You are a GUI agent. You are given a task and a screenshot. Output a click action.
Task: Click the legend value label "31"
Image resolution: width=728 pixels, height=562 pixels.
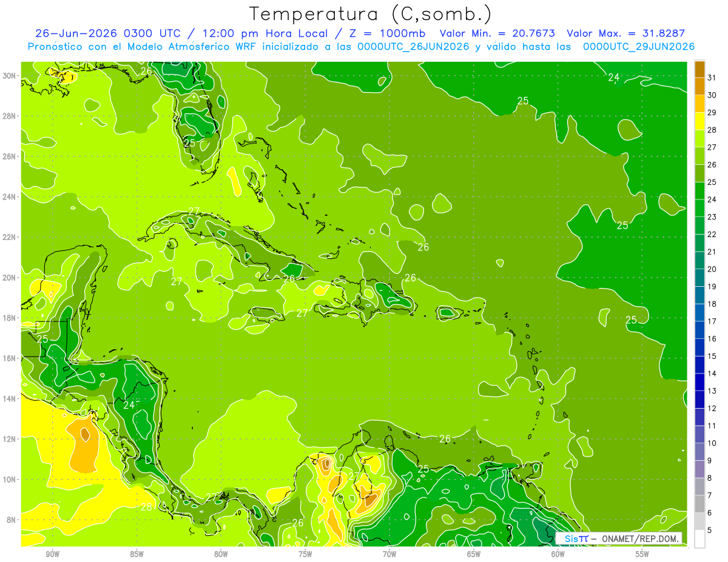point(712,78)
